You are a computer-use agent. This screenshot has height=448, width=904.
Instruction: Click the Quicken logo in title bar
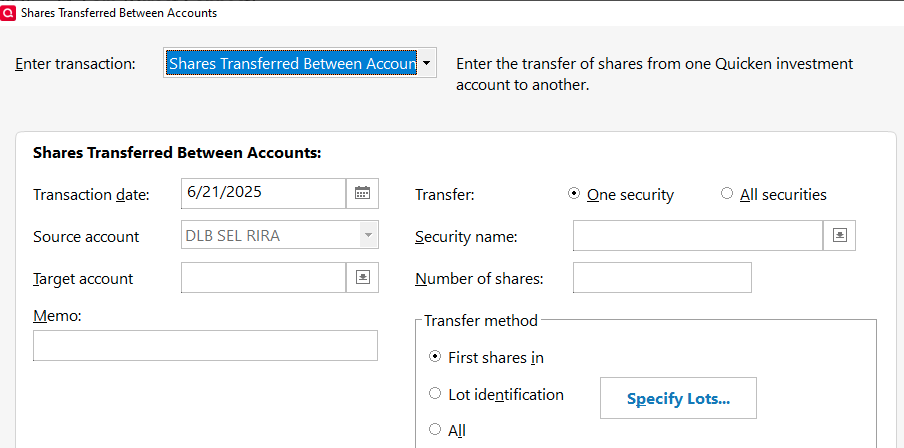[x=10, y=13]
